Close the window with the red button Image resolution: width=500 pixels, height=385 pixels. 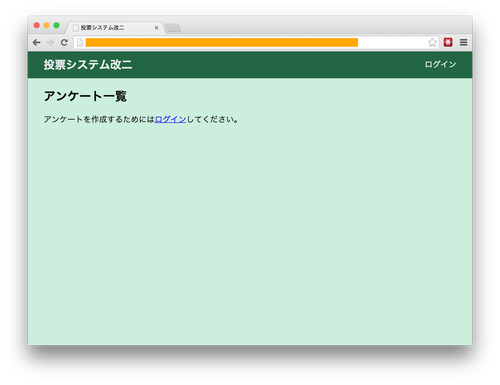pos(37,25)
